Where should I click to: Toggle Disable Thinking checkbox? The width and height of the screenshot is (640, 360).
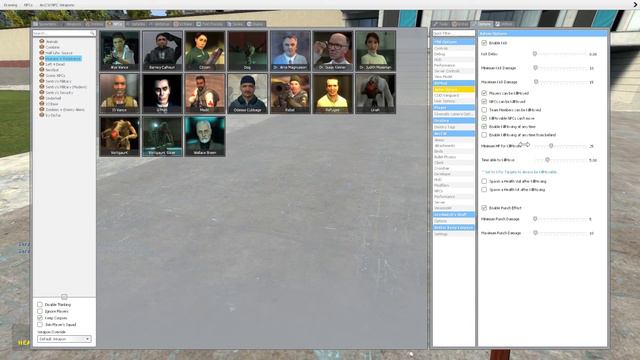40,304
